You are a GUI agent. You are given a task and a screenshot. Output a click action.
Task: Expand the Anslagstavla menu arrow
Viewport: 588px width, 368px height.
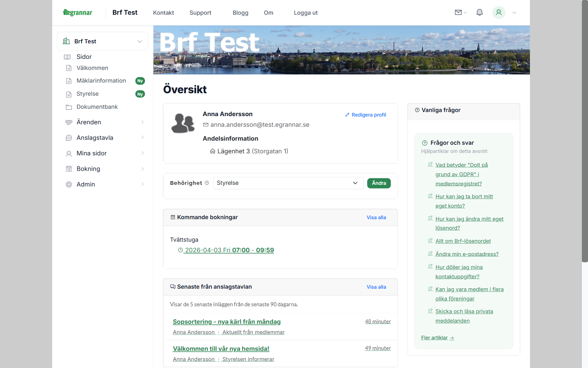(x=143, y=137)
